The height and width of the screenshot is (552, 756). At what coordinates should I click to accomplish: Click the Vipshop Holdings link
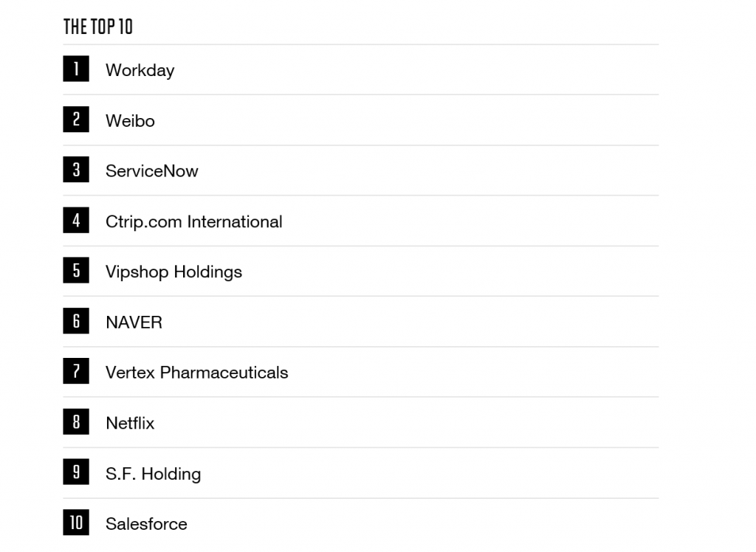coord(173,272)
